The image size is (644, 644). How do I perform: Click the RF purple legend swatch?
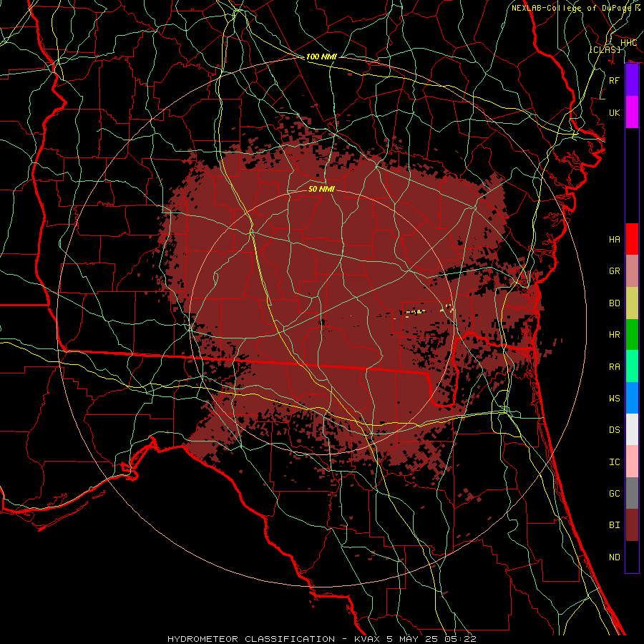click(x=632, y=80)
